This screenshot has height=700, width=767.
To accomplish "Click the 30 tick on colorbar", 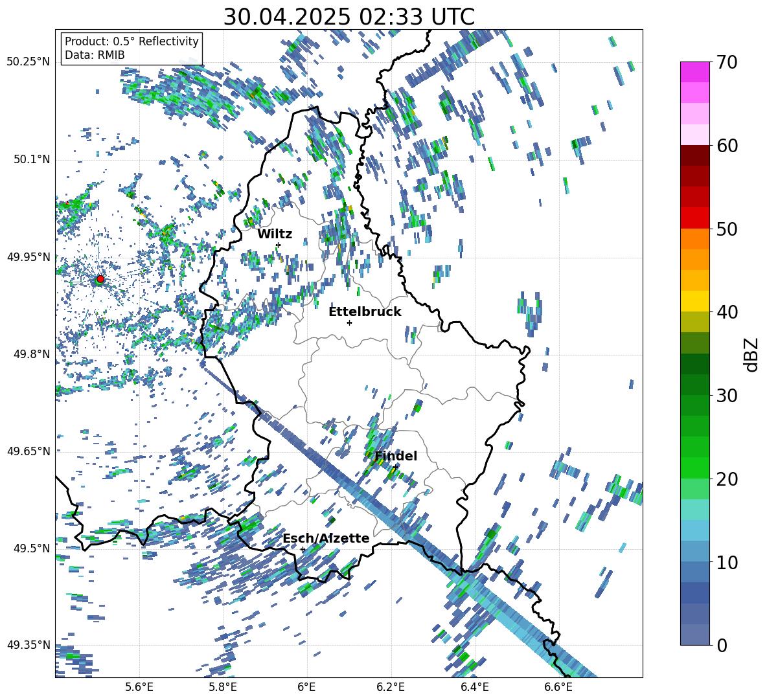I will tap(727, 396).
